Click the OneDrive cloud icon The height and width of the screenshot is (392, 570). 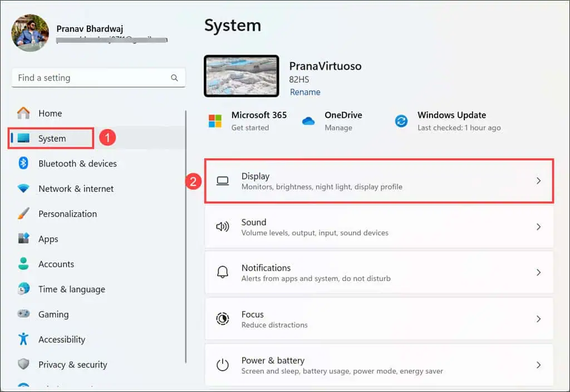coord(309,120)
